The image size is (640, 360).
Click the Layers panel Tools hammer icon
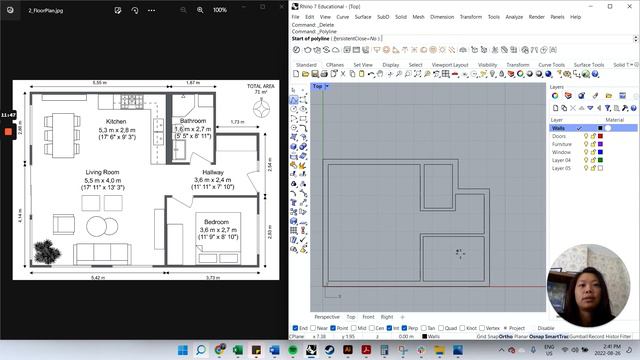click(x=625, y=108)
